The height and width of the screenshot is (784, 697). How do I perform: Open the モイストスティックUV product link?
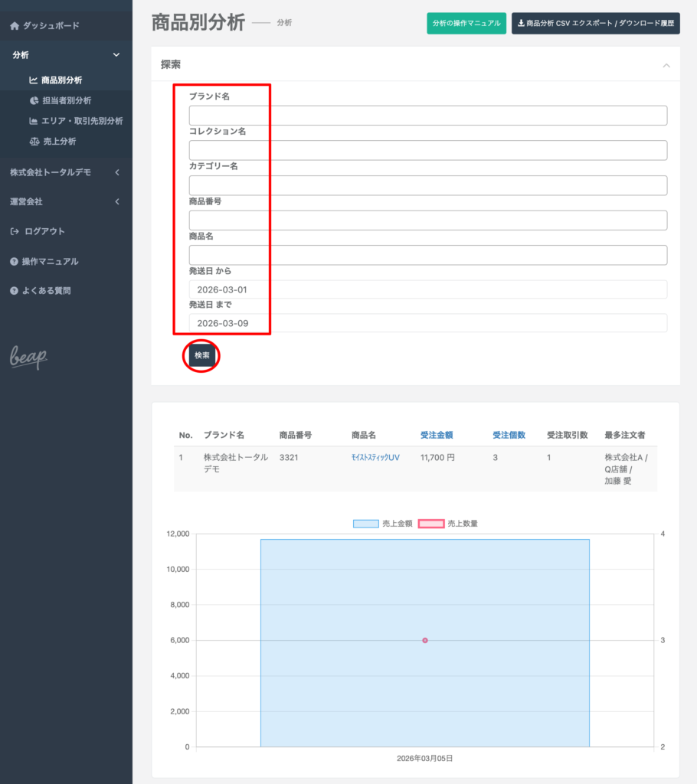point(375,457)
